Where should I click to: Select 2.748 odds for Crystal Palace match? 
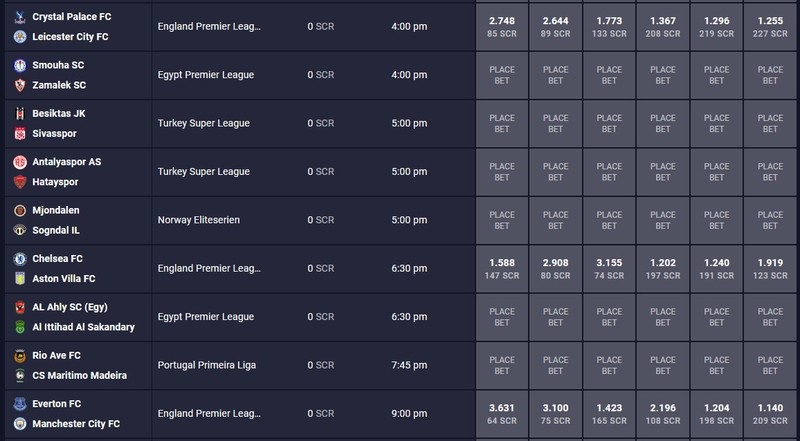(x=502, y=27)
